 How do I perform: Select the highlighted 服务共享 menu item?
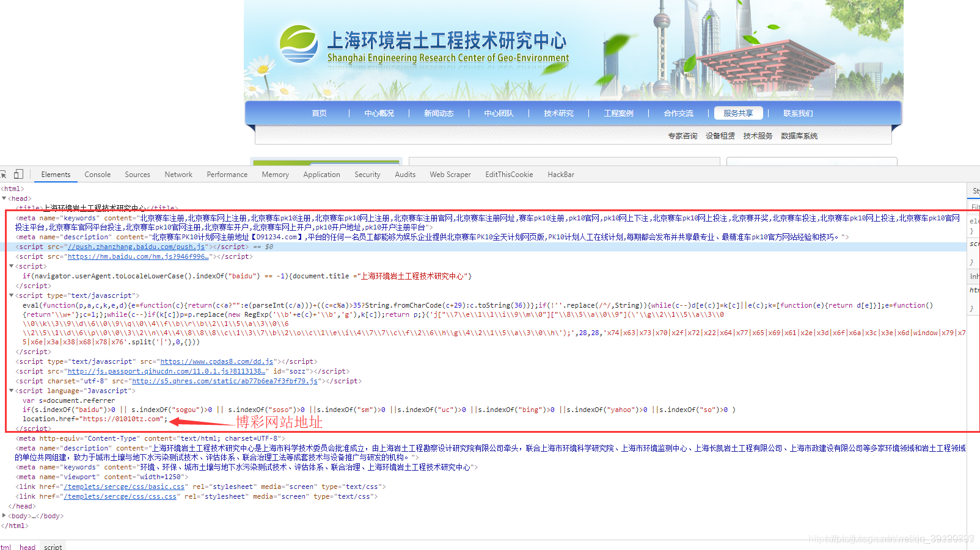click(x=738, y=114)
